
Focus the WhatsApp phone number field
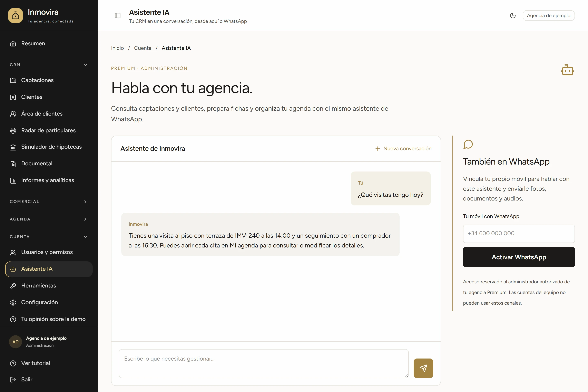[519, 234]
